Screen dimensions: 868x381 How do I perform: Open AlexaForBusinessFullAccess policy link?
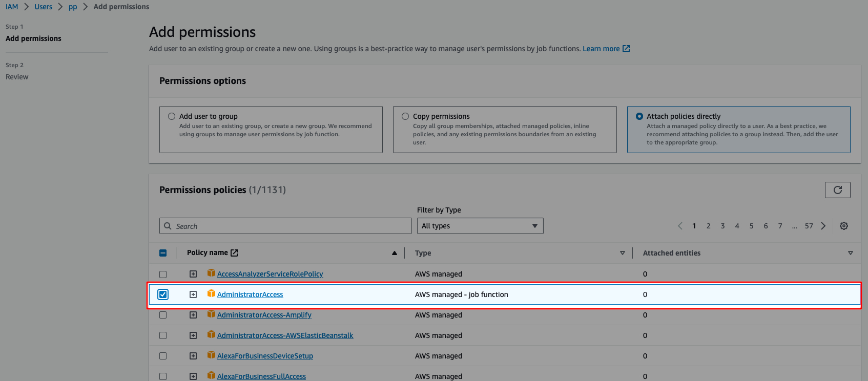261,376
